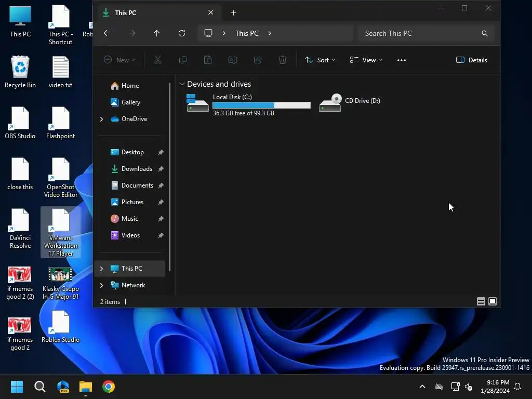The width and height of the screenshot is (532, 399).
Task: Expand This PC tree node
Action: (x=101, y=269)
